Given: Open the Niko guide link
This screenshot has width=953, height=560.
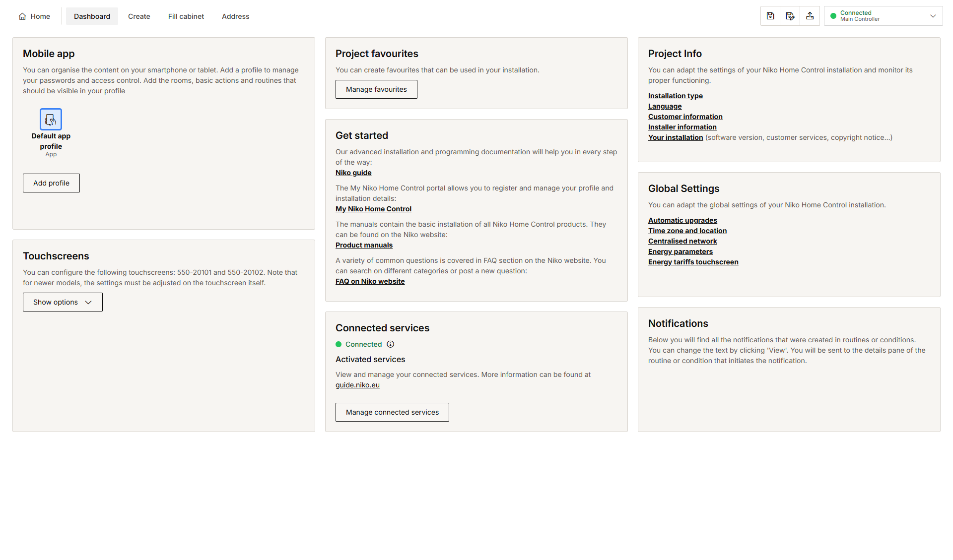Looking at the screenshot, I should coord(353,173).
